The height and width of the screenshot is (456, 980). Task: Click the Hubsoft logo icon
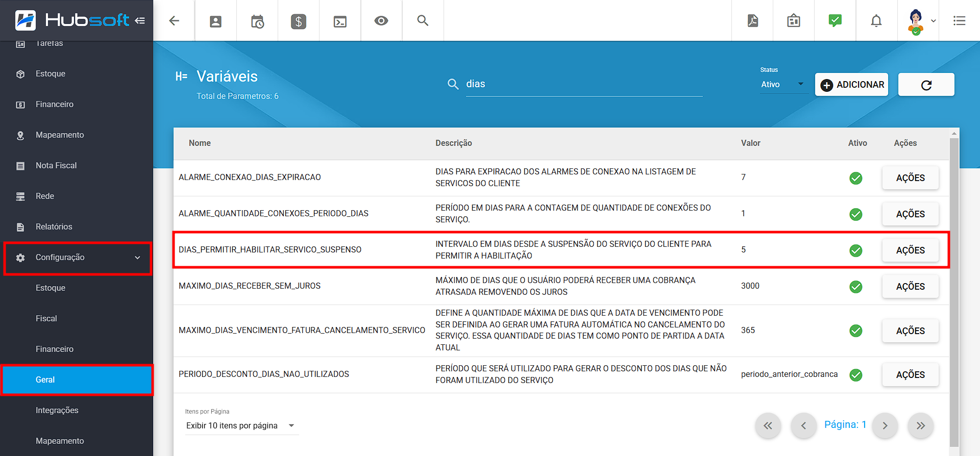[26, 20]
